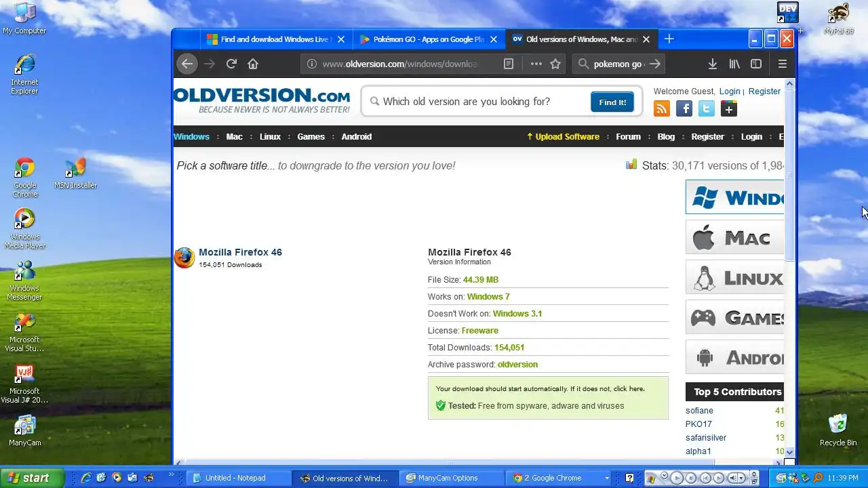Image resolution: width=868 pixels, height=488 pixels.
Task: Open MSN Installer desktop icon
Action: point(75,174)
